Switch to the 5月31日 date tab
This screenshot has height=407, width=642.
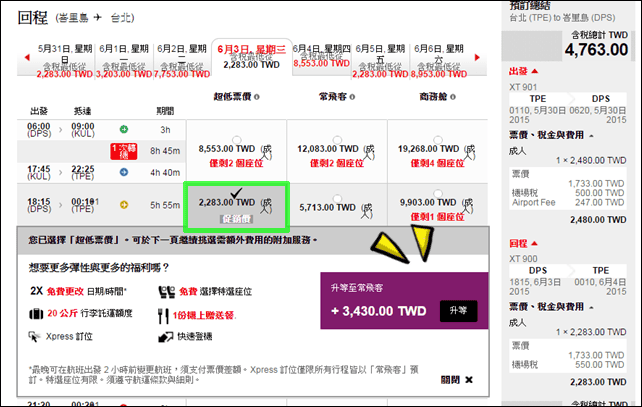pos(65,59)
